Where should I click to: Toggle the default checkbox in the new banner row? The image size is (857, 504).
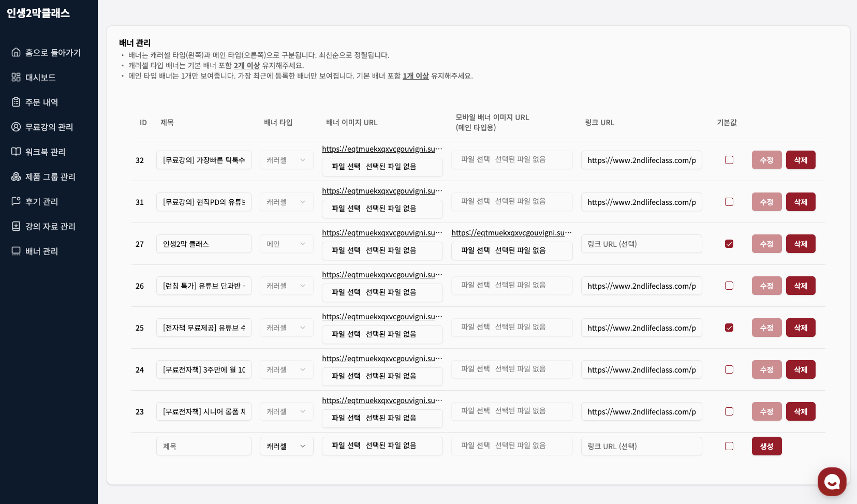coord(729,446)
